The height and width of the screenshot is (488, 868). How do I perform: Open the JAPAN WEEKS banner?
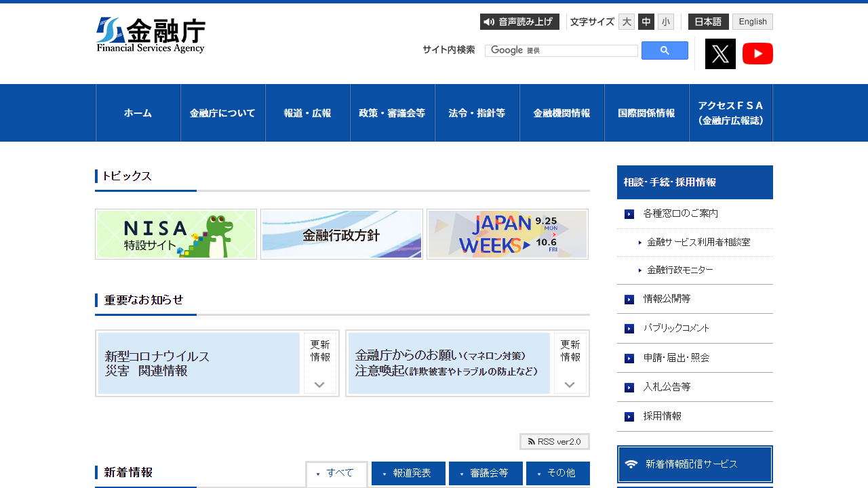click(x=507, y=234)
